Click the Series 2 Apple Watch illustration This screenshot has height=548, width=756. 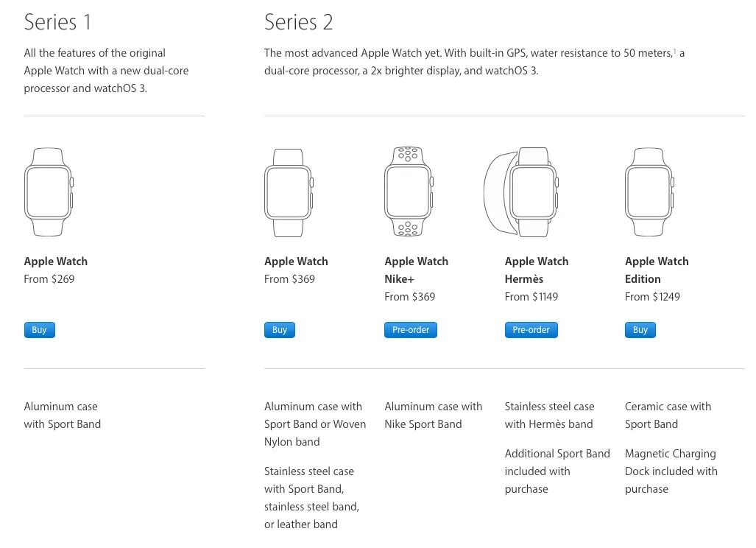(289, 192)
